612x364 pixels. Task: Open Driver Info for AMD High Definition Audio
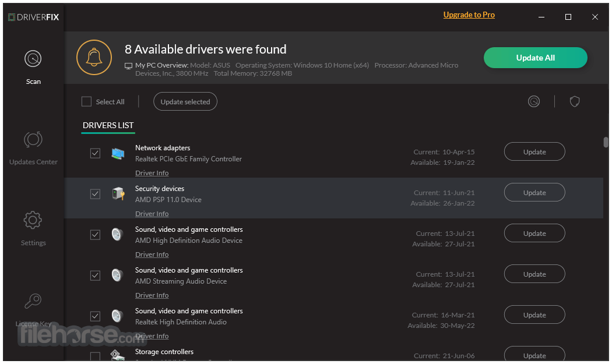pos(152,255)
